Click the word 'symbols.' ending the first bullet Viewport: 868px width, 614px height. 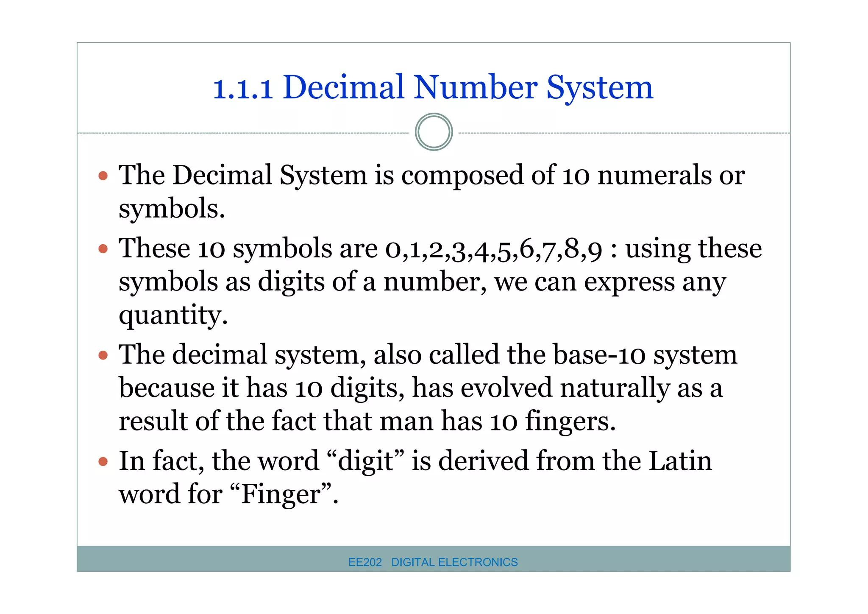tap(172, 209)
